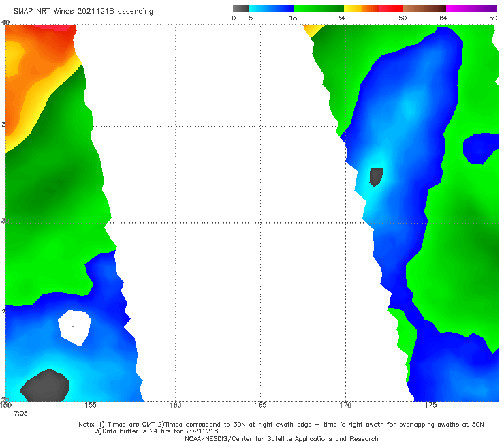This screenshot has height=443, width=504.
Task: Click the longitude axis label '165'
Action: click(x=260, y=405)
